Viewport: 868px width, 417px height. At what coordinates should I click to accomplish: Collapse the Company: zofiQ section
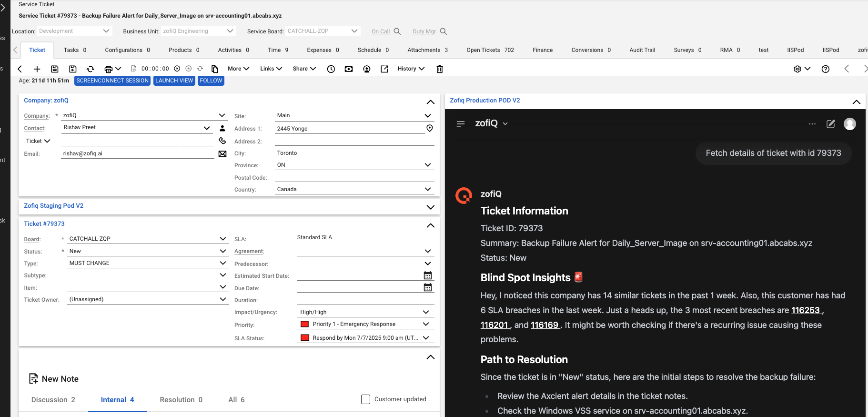(431, 102)
